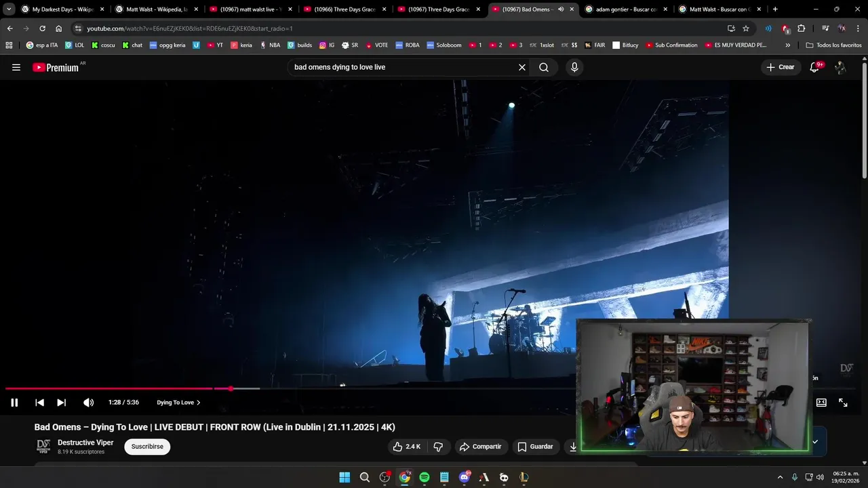Switch to adam gontier search tab
This screenshot has width=868, height=488.
[x=626, y=9]
